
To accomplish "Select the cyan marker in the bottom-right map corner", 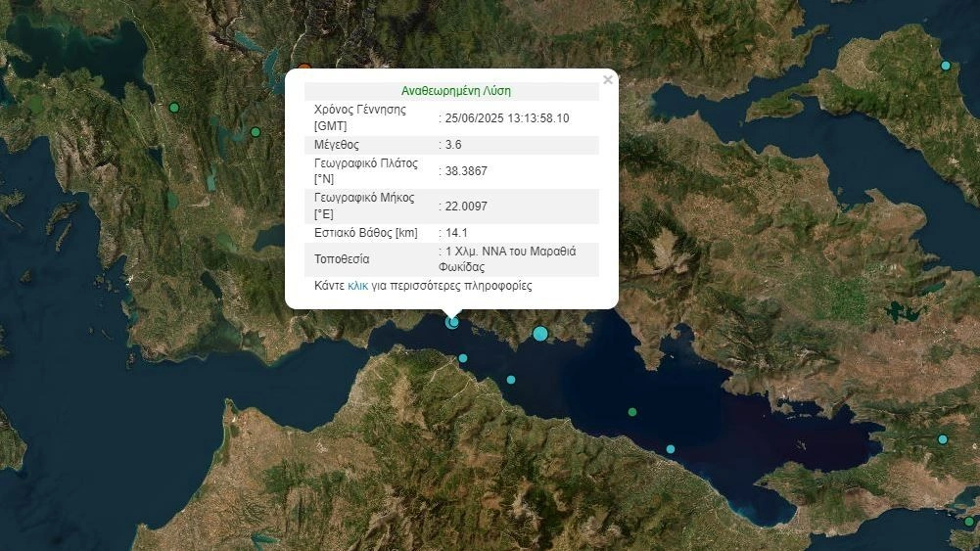I will tap(969, 522).
